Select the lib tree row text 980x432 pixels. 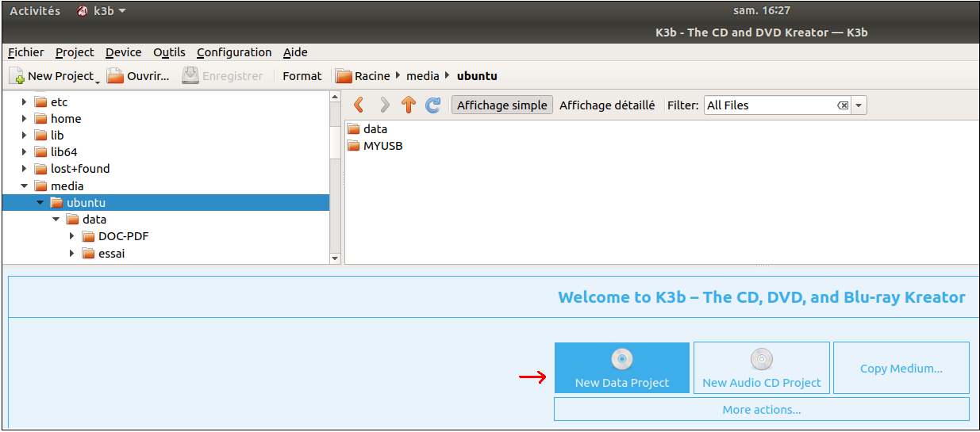[x=57, y=135]
